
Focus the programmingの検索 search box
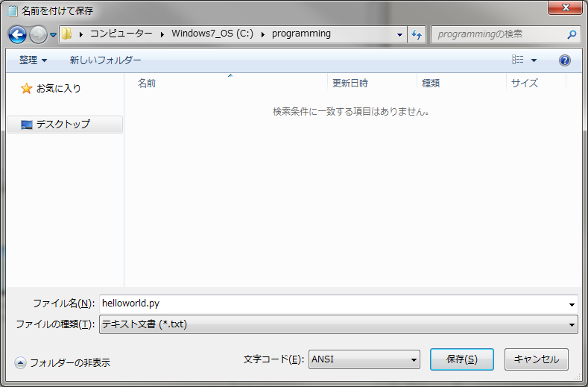pyautogui.click(x=505, y=34)
